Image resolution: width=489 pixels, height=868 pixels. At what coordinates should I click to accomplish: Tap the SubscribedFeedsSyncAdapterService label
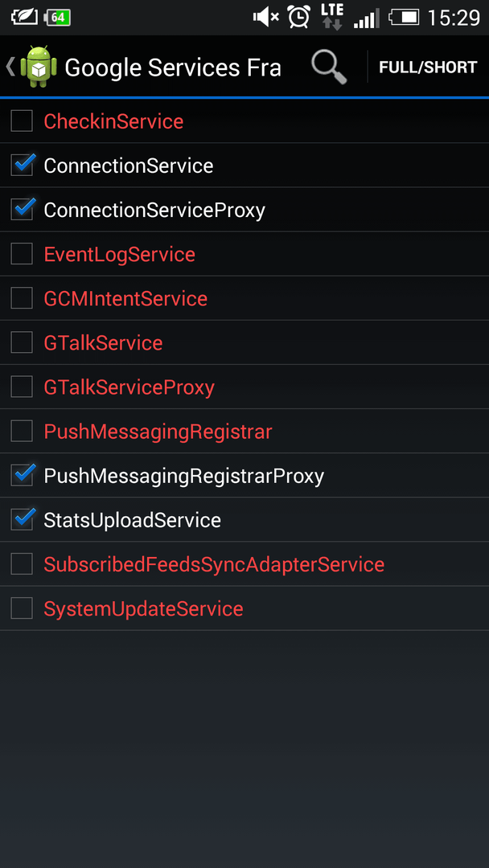214,564
